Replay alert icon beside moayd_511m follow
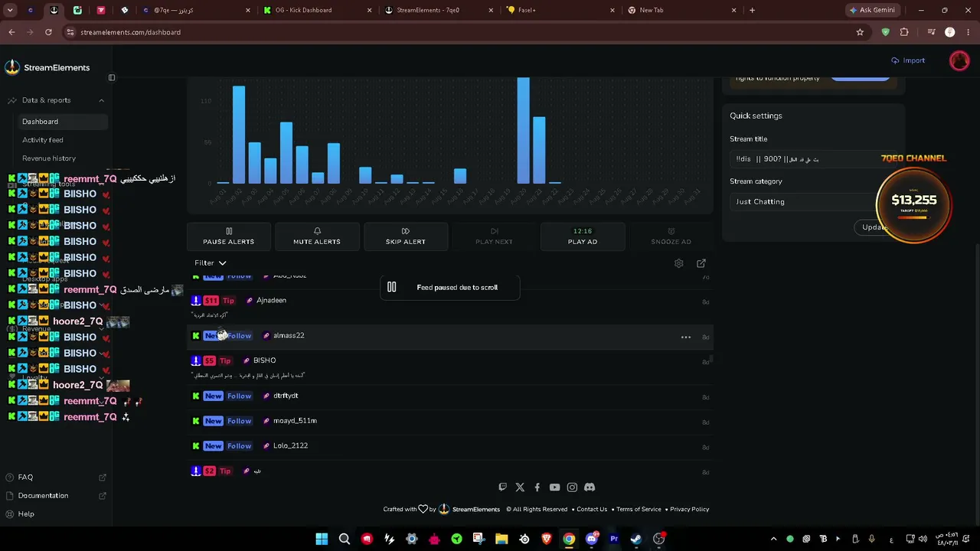 (266, 421)
